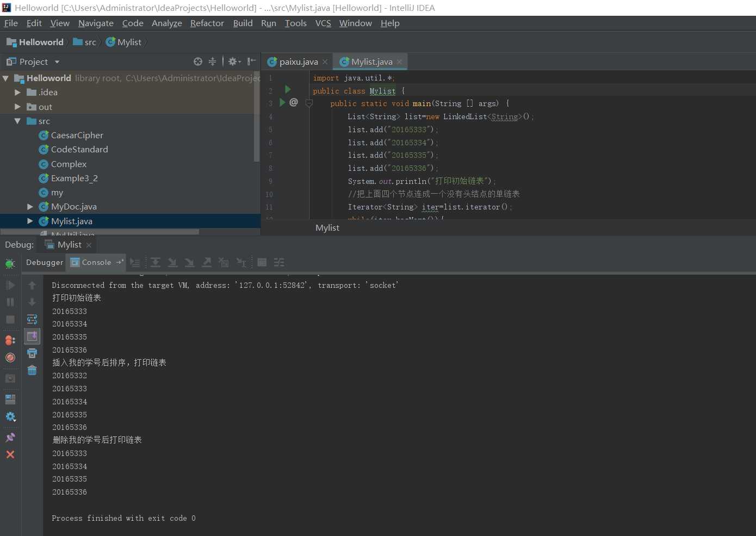Viewport: 756px width, 536px height.
Task: Open View Breakpoints red dots icon
Action: (10, 340)
